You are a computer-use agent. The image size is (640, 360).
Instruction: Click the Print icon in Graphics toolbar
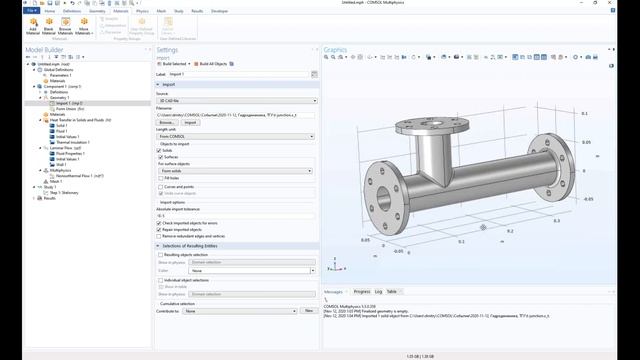coord(596,57)
